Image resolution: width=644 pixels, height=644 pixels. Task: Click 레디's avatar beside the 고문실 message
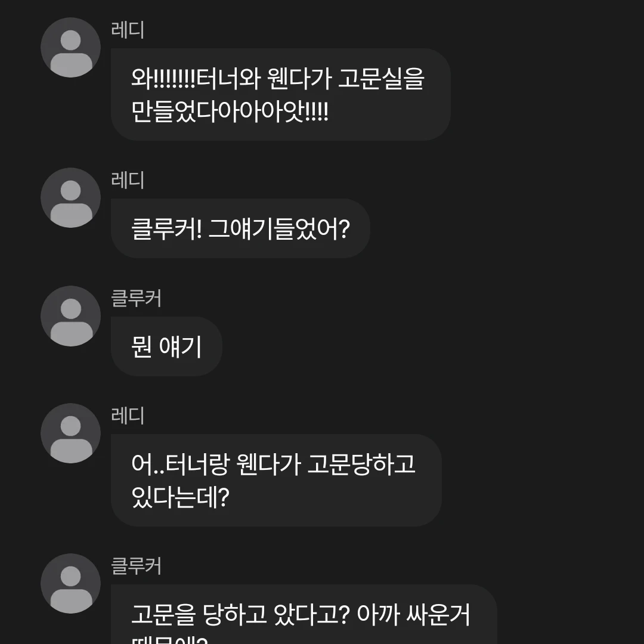[70, 48]
